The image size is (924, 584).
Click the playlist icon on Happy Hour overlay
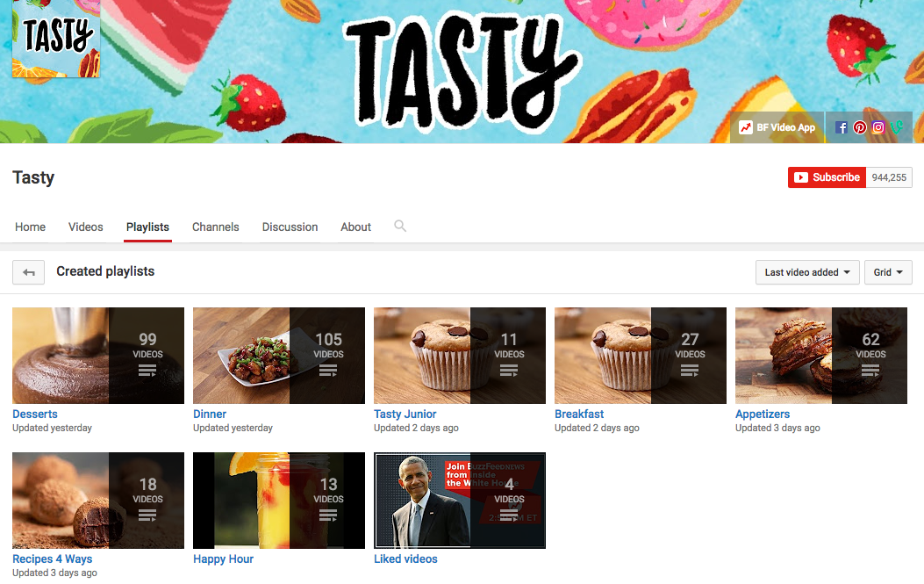(x=328, y=516)
